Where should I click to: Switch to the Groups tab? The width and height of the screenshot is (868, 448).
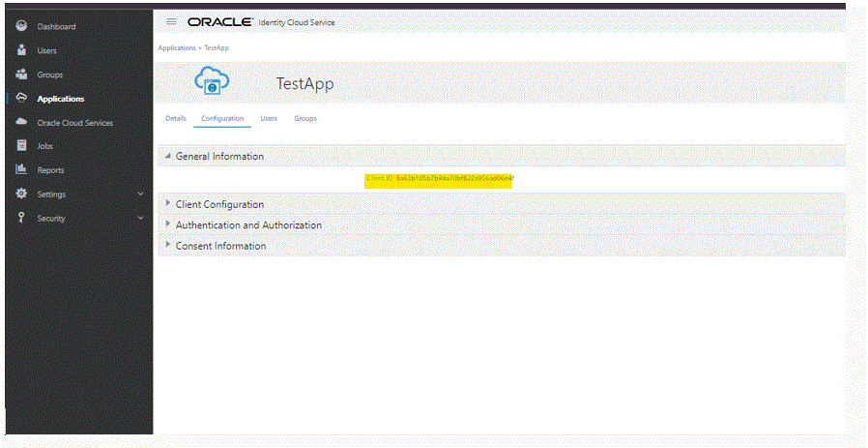pos(305,119)
